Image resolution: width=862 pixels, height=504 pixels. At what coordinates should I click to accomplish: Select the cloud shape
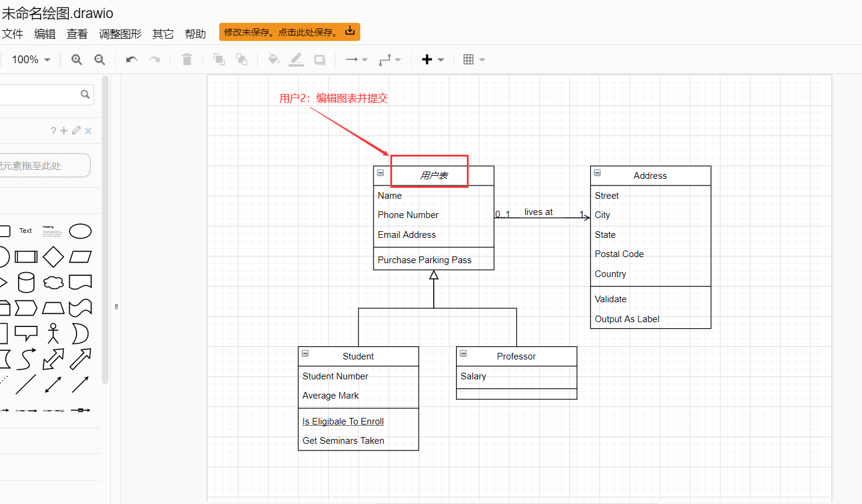(54, 282)
